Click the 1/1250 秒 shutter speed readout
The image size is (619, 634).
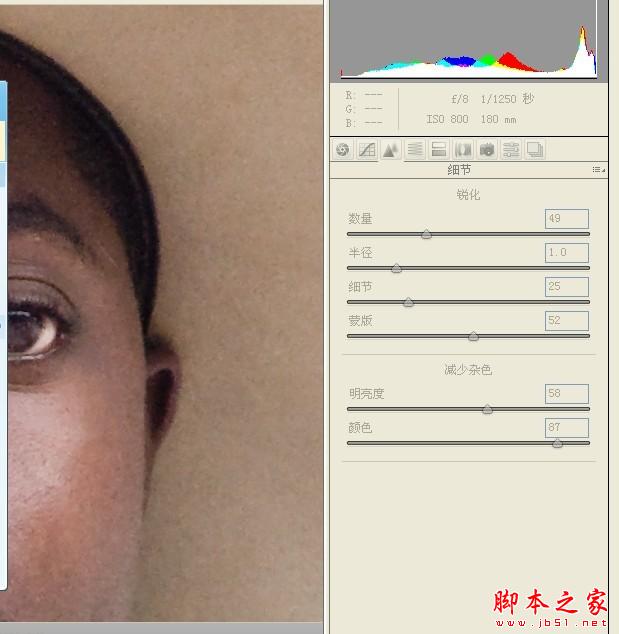pyautogui.click(x=507, y=99)
